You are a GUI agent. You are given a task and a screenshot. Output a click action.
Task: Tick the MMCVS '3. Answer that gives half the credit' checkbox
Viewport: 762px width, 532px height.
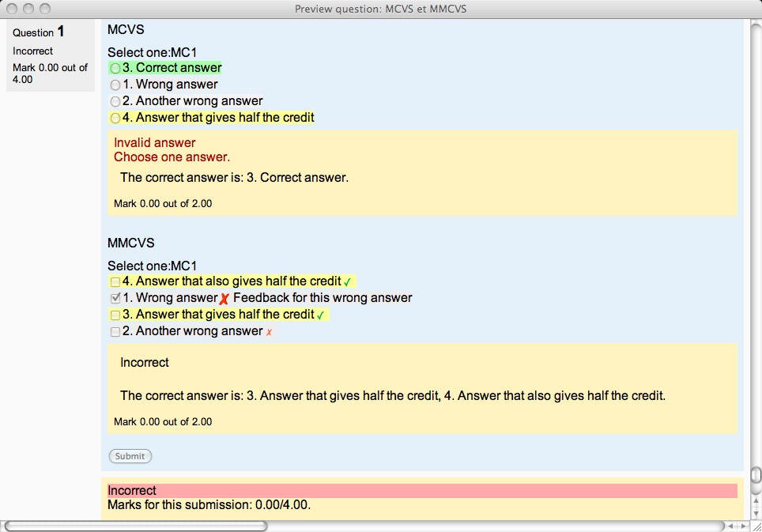click(115, 315)
